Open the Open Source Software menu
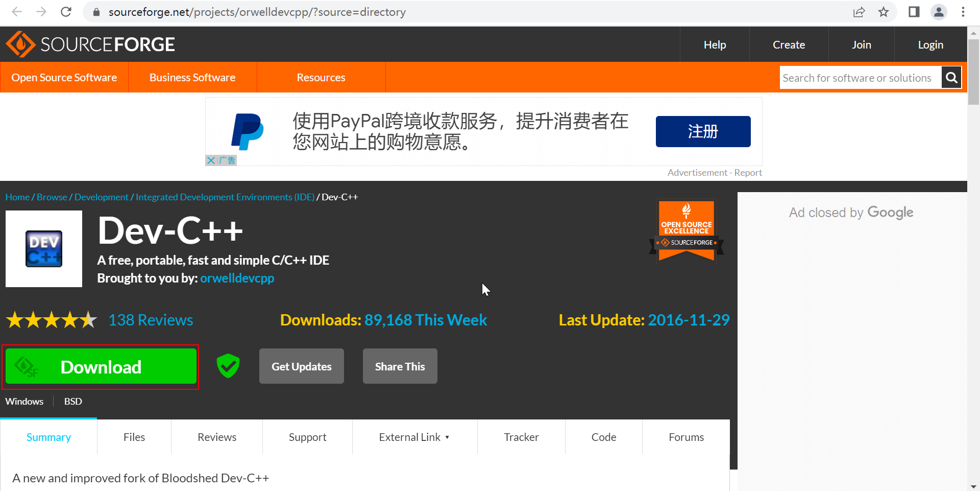Screen dimensions: 980x491 [64, 77]
